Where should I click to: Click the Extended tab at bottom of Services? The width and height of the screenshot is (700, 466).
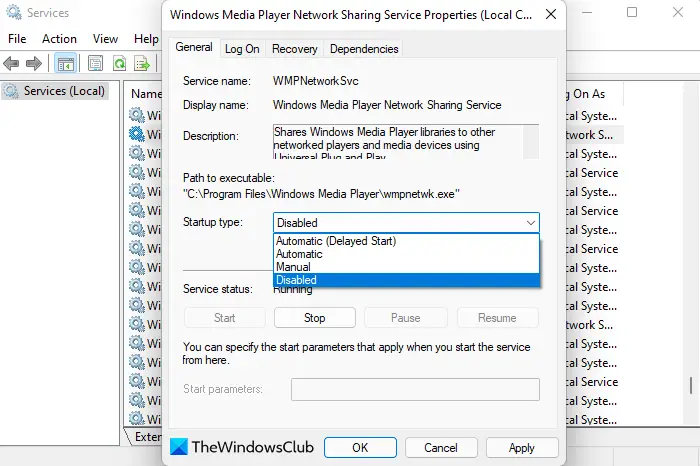(x=146, y=437)
